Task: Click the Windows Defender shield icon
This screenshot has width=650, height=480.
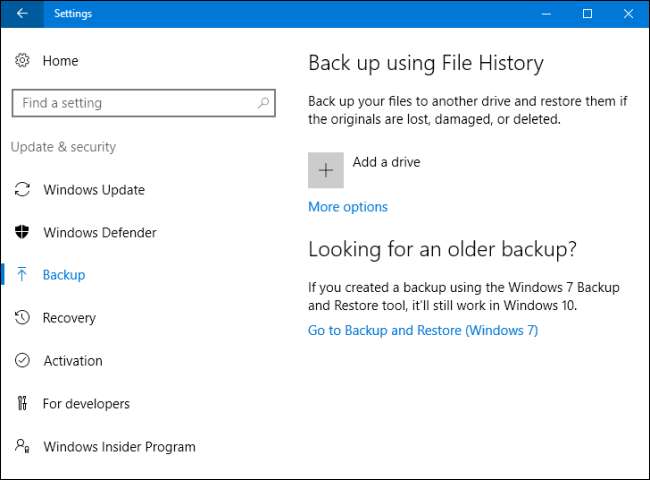Action: [x=22, y=233]
